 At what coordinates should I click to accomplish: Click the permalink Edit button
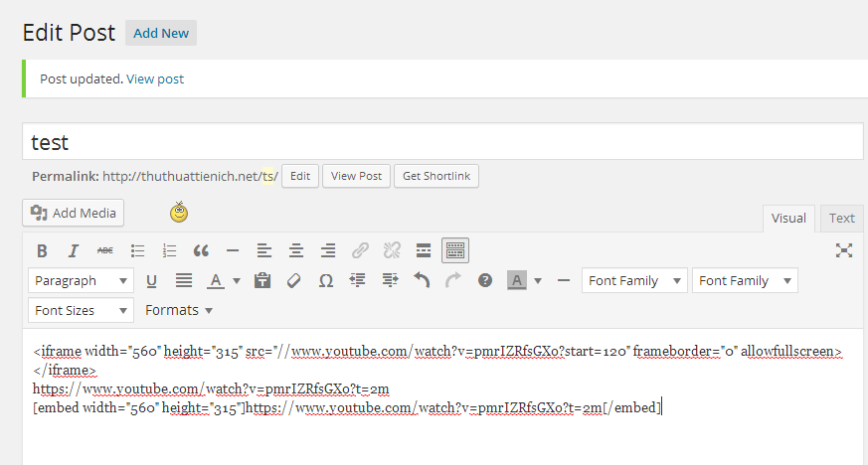pos(300,176)
